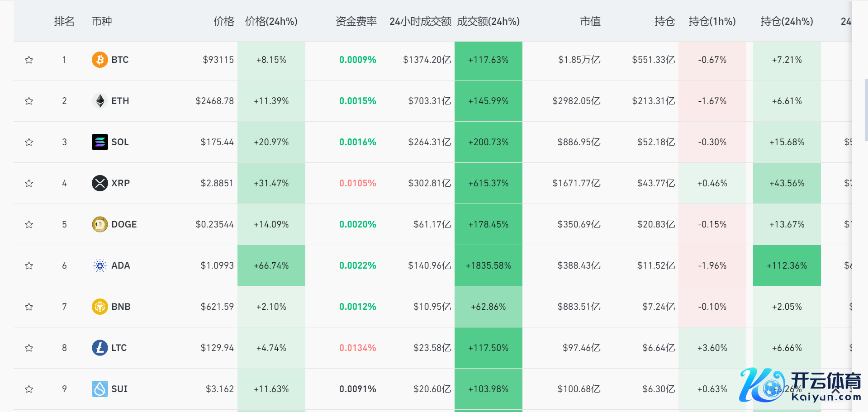Open the SUI coin name link
Viewport: 868px width, 412px height.
pyautogui.click(x=119, y=389)
